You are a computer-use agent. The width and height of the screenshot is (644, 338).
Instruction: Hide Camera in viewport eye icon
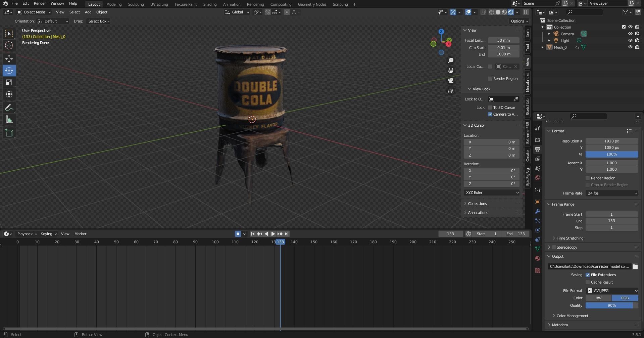click(630, 34)
